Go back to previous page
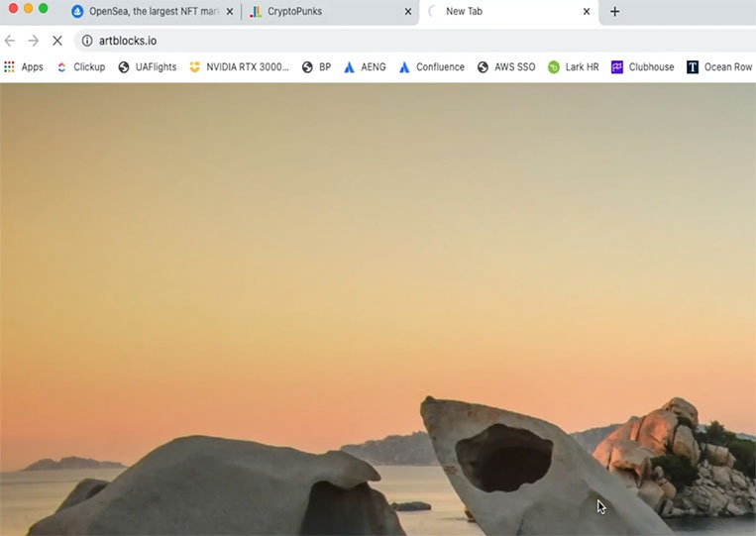Viewport: 756px width, 536px height. [10, 41]
